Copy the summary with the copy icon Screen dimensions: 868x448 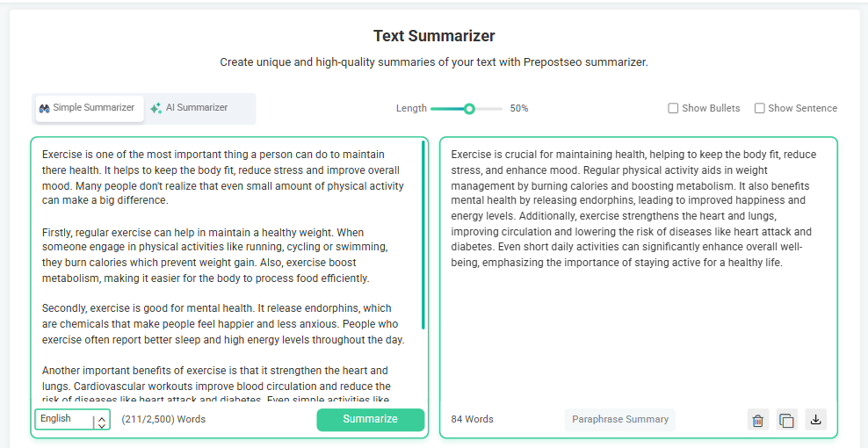tap(786, 420)
